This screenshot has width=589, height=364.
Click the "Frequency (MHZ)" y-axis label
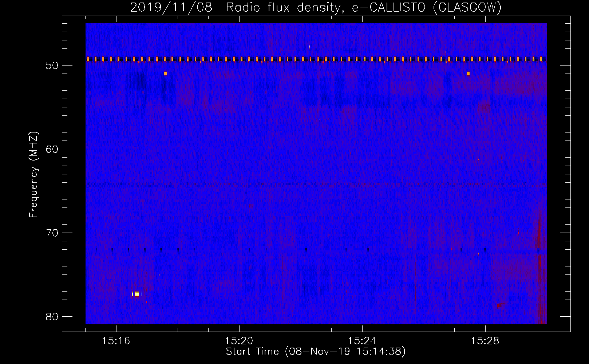click(x=33, y=175)
